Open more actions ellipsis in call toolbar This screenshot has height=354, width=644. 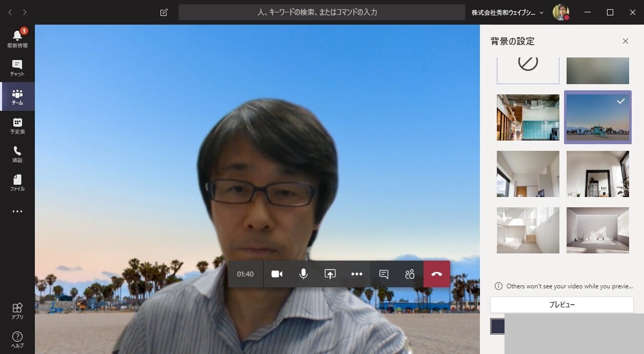(357, 274)
